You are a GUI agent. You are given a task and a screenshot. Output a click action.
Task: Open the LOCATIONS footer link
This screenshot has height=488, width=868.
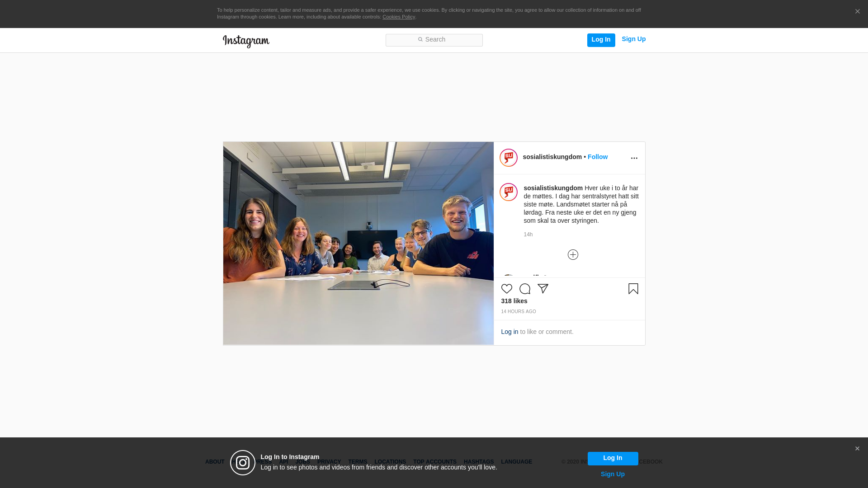[390, 462]
